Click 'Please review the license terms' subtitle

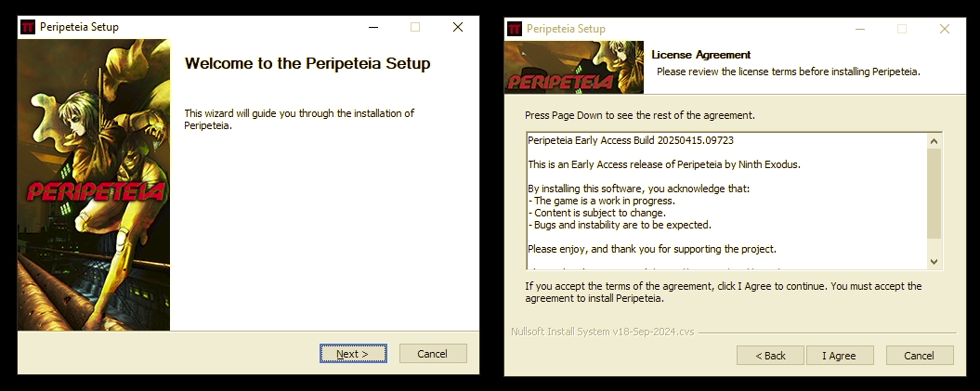click(x=788, y=72)
